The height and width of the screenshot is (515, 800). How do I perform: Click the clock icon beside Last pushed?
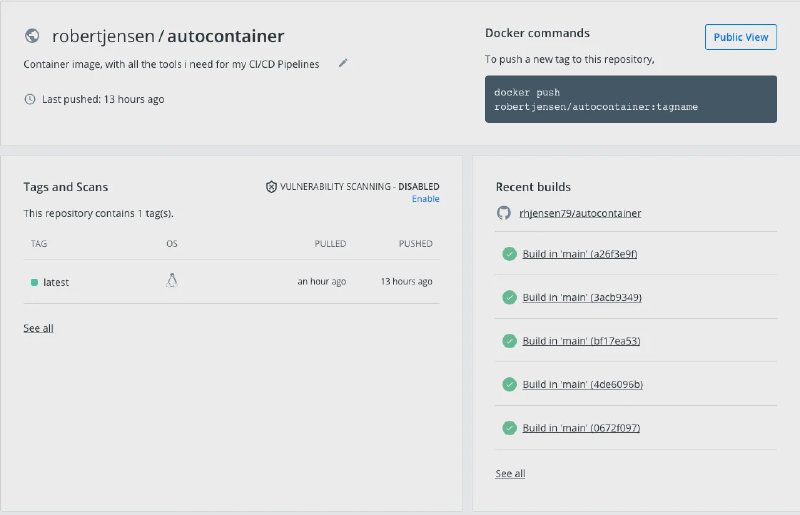tap(30, 99)
